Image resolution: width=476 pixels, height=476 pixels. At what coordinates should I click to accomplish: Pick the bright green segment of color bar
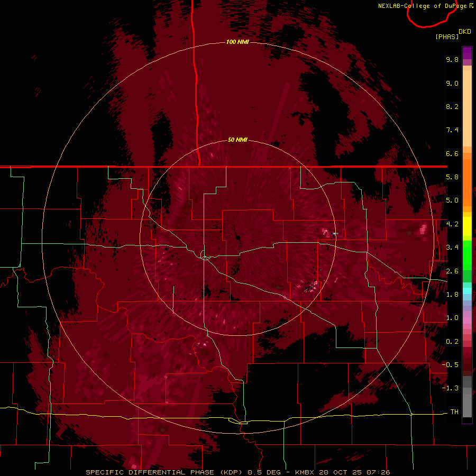tap(467, 255)
